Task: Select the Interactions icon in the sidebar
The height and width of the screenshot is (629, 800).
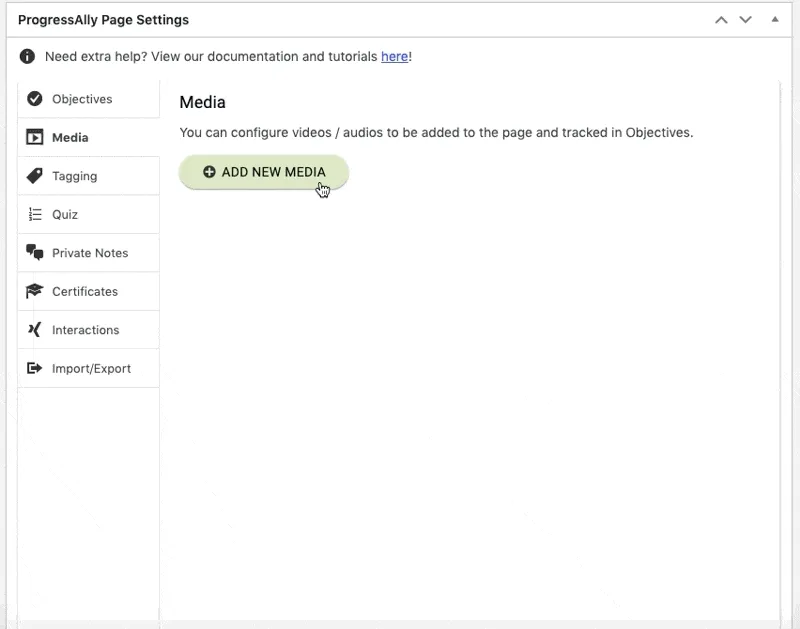Action: click(33, 329)
